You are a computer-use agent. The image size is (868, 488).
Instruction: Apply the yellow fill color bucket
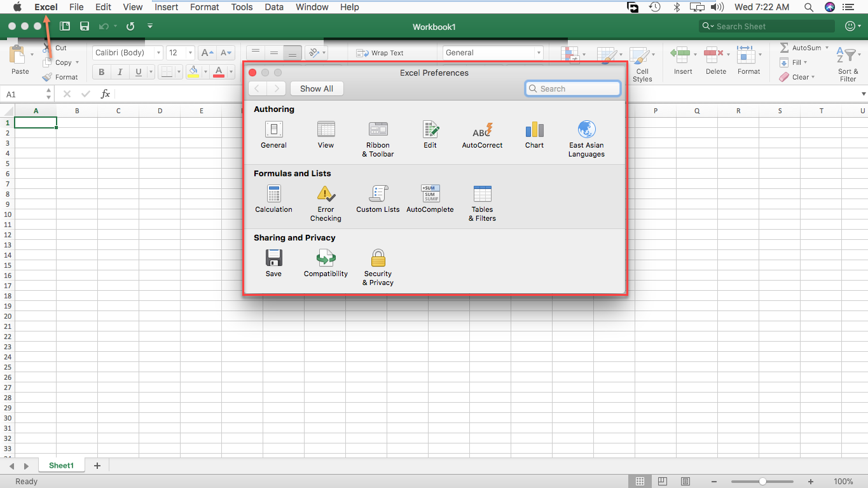click(x=194, y=72)
